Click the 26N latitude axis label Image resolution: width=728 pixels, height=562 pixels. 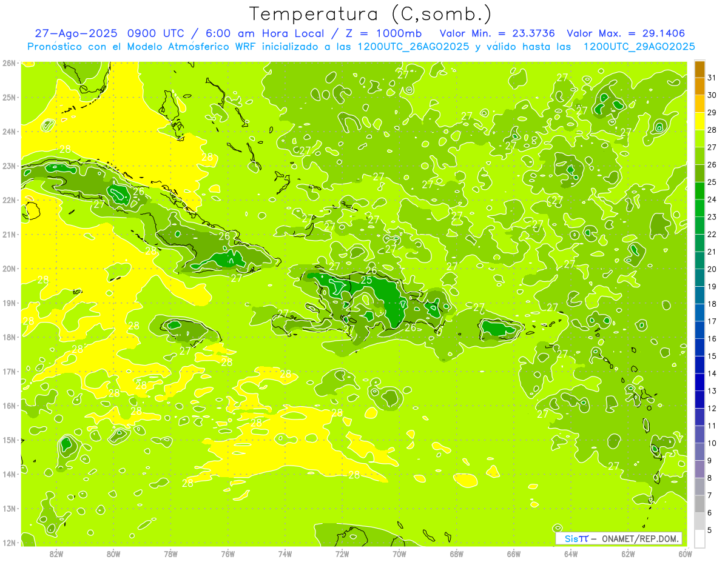(9, 63)
